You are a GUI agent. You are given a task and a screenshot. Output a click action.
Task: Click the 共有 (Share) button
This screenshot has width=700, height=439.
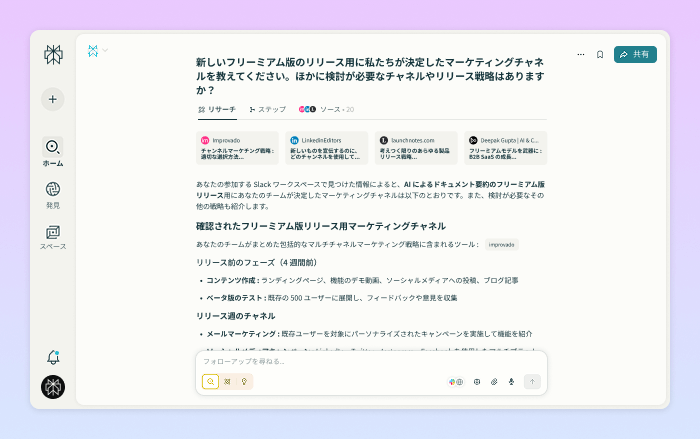[634, 54]
